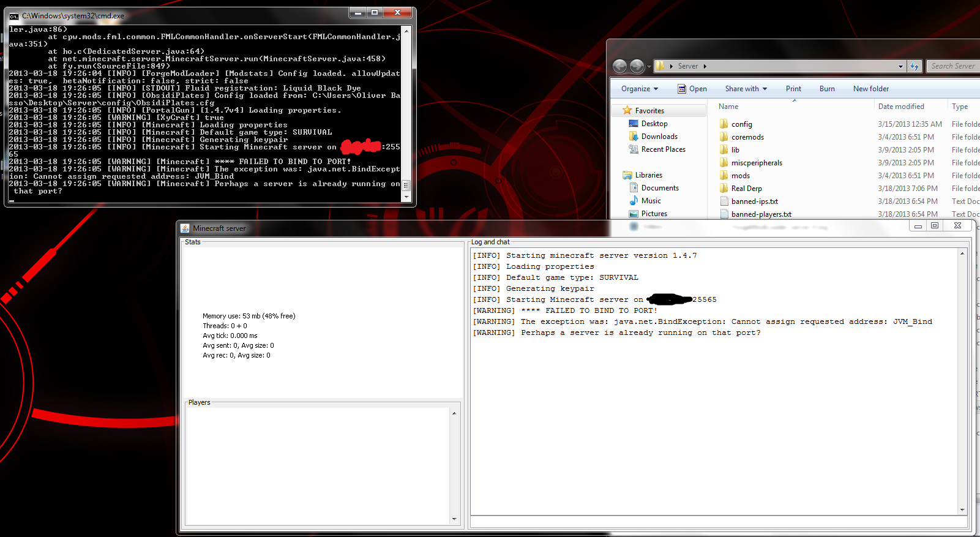Open recent locations dropdown beside Forward arrow

click(x=648, y=67)
